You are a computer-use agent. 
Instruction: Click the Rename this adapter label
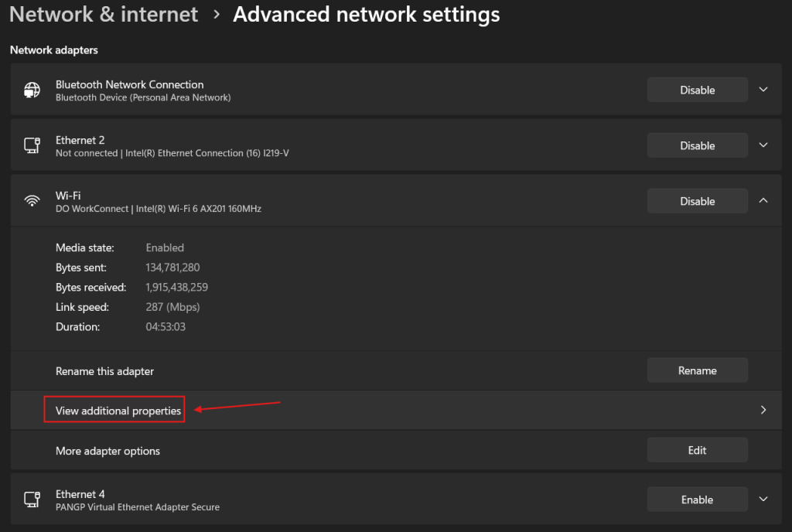[x=104, y=371]
